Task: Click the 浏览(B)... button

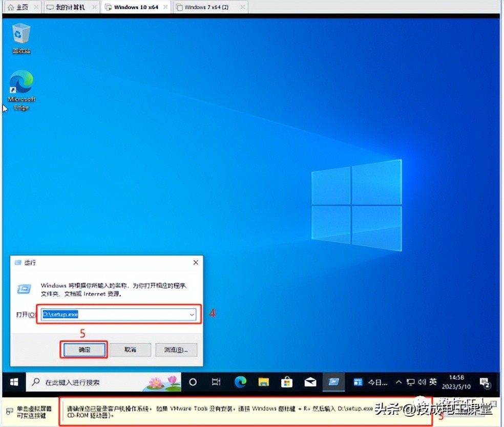Action: click(x=176, y=350)
